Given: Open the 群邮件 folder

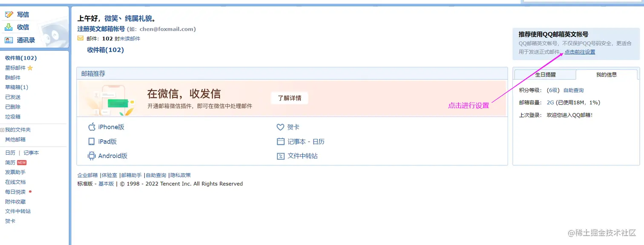Looking at the screenshot, I should [x=13, y=78].
